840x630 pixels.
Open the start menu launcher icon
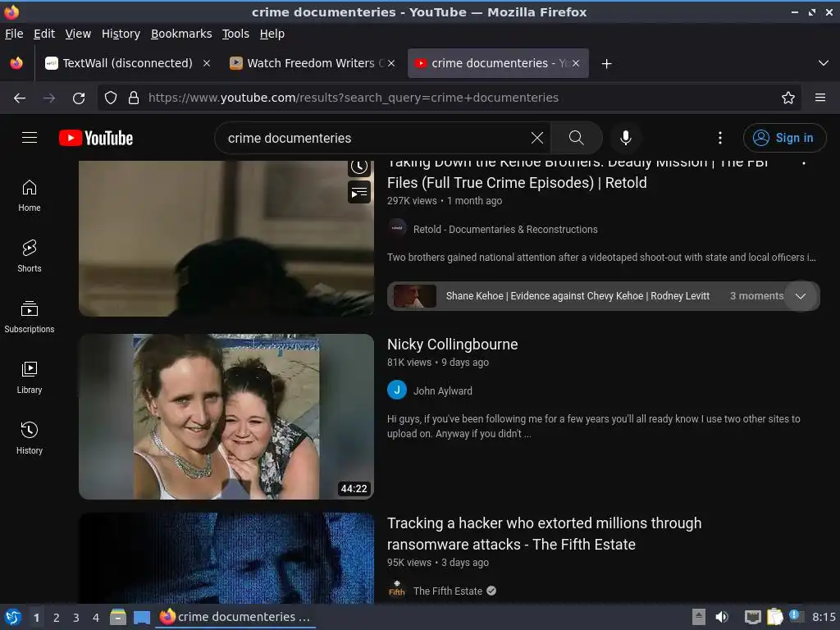point(13,617)
